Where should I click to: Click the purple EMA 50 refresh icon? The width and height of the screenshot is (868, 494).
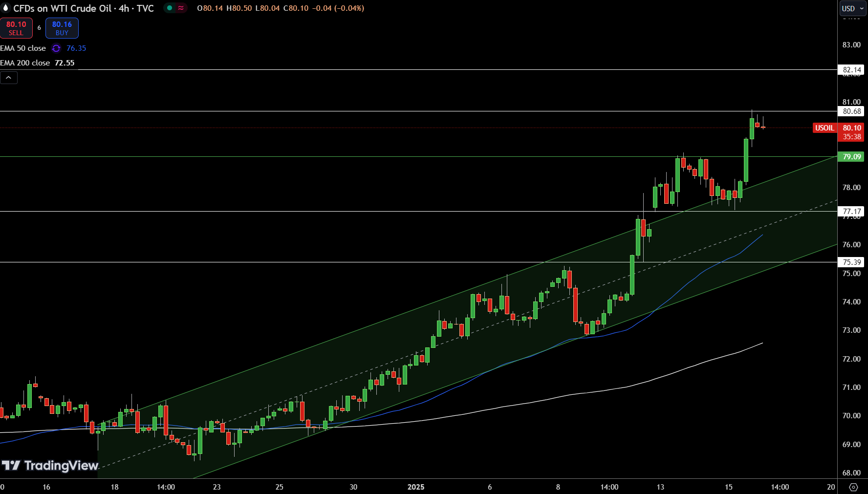56,48
